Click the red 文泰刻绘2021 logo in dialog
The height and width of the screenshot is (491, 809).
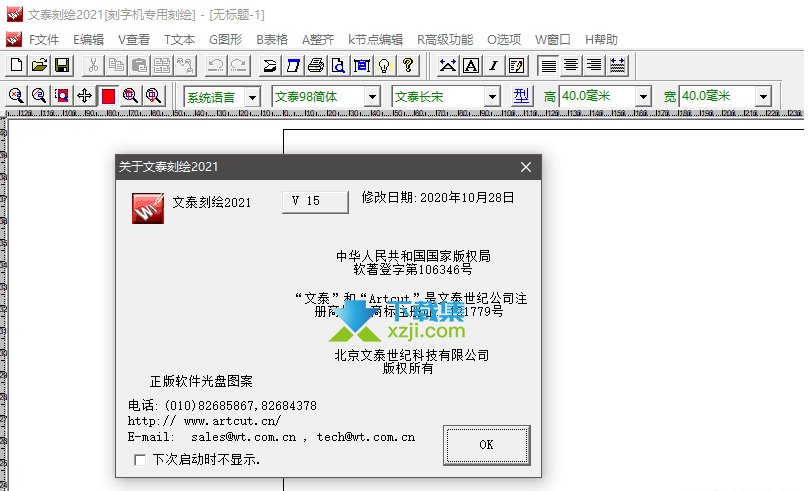point(148,208)
